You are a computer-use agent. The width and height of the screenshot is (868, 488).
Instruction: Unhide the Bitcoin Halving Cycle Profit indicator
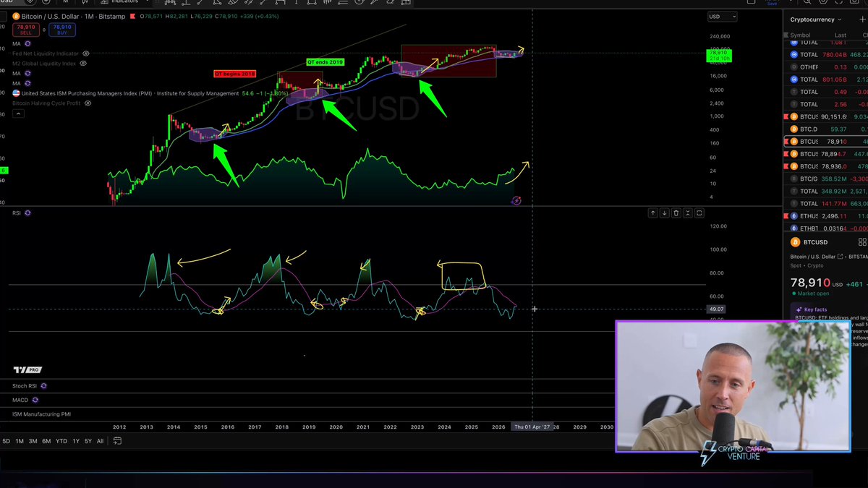(x=88, y=103)
